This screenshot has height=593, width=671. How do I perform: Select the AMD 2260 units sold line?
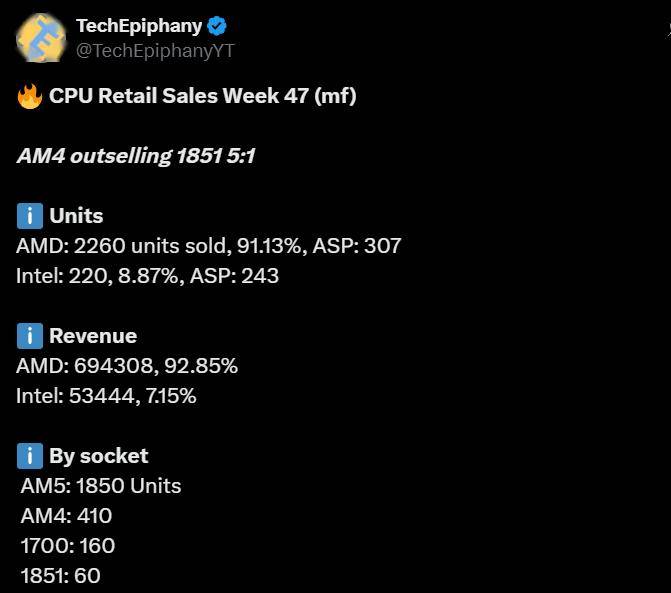click(208, 246)
